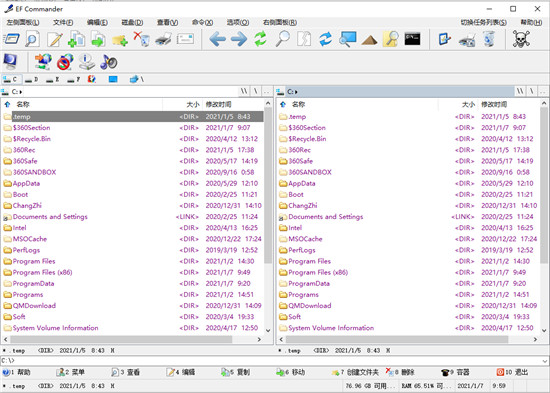This screenshot has height=393, width=550.
Task: Click the green refresh arrows icon
Action: [260, 39]
